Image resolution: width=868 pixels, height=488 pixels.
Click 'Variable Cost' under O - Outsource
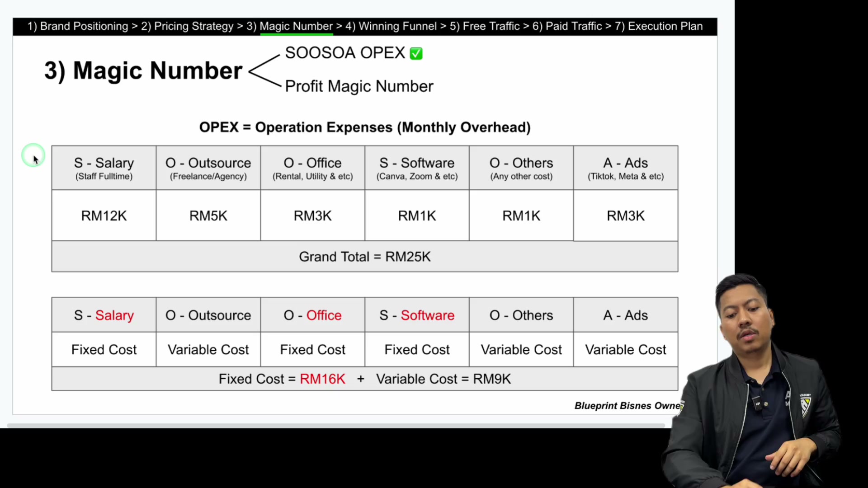click(x=208, y=350)
